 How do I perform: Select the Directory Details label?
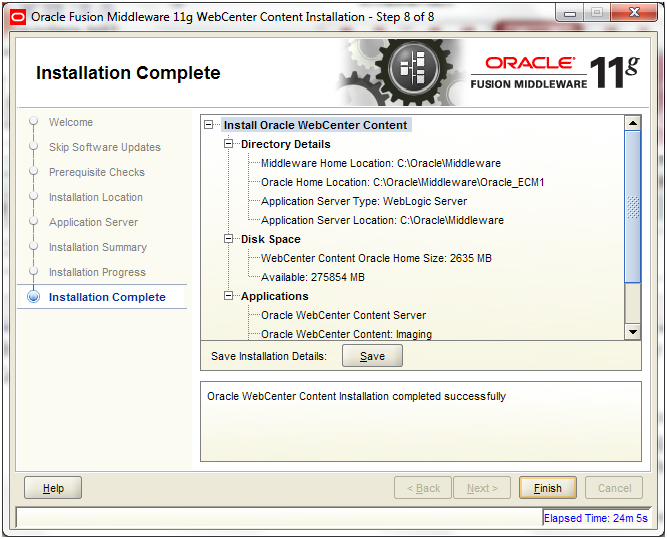(x=285, y=144)
